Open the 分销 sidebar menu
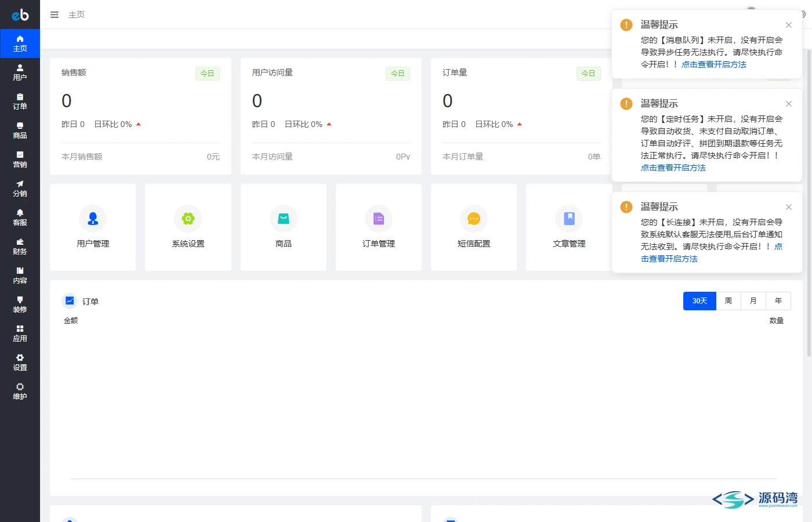The width and height of the screenshot is (812, 522). (20, 188)
